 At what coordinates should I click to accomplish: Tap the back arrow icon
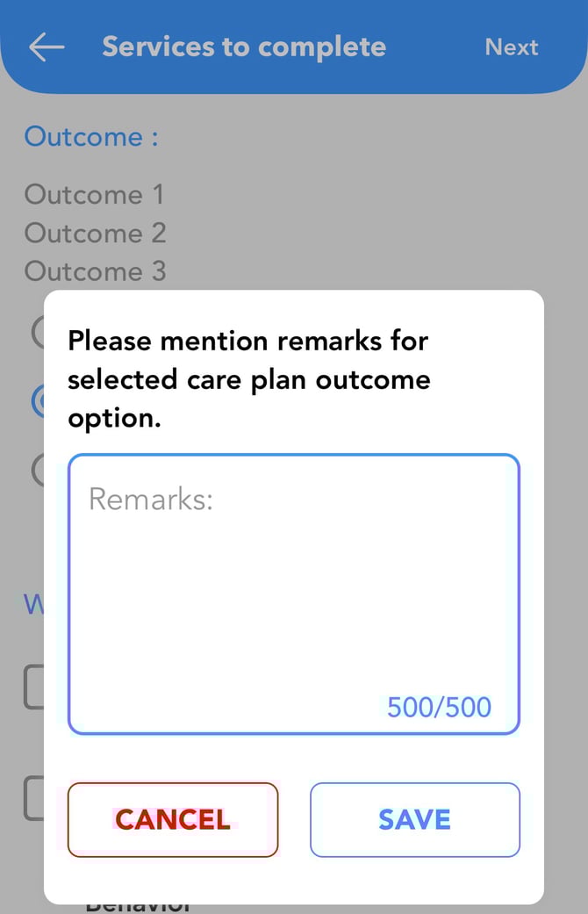coord(47,47)
